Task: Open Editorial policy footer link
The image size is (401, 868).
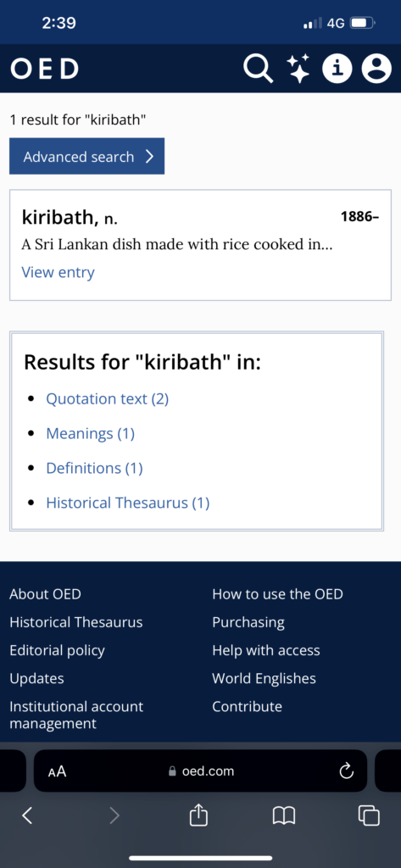Action: click(x=57, y=650)
